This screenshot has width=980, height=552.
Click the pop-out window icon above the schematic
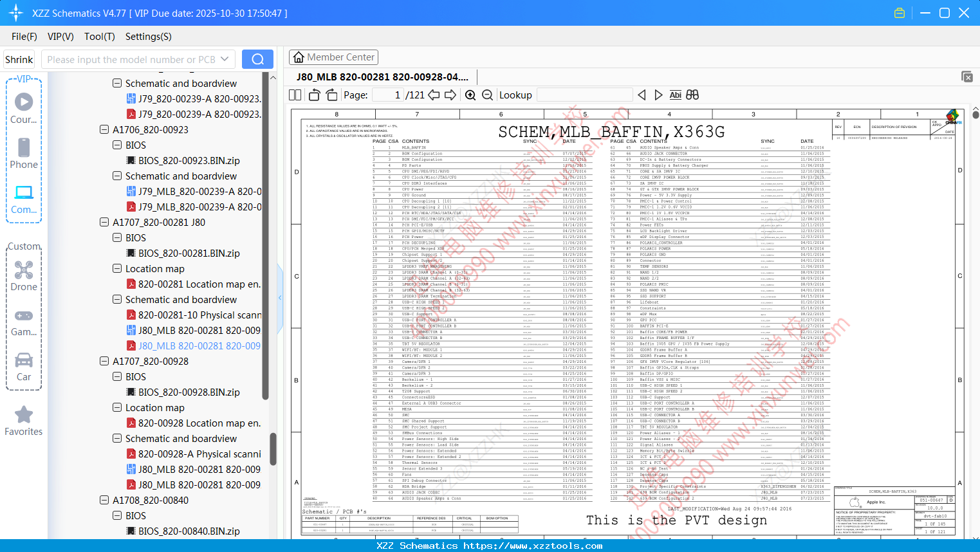(967, 77)
